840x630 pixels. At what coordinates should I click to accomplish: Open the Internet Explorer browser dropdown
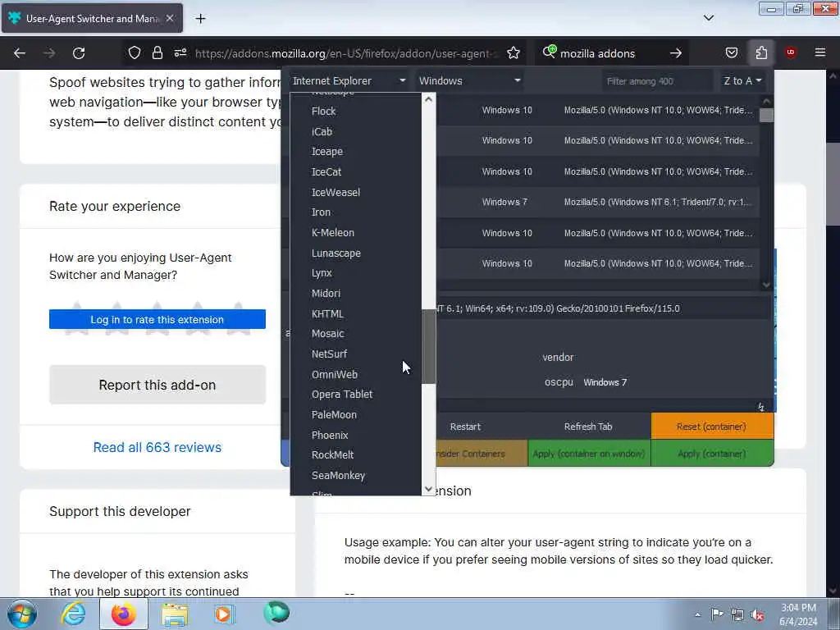click(x=349, y=81)
